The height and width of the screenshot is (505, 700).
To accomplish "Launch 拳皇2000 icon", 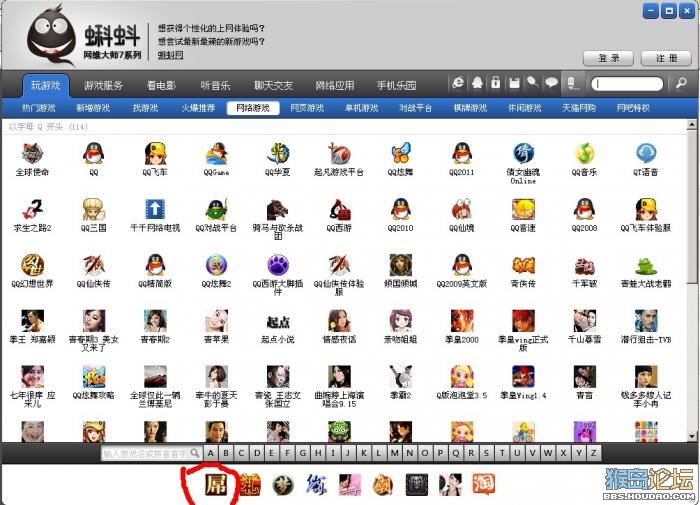I will [462, 321].
